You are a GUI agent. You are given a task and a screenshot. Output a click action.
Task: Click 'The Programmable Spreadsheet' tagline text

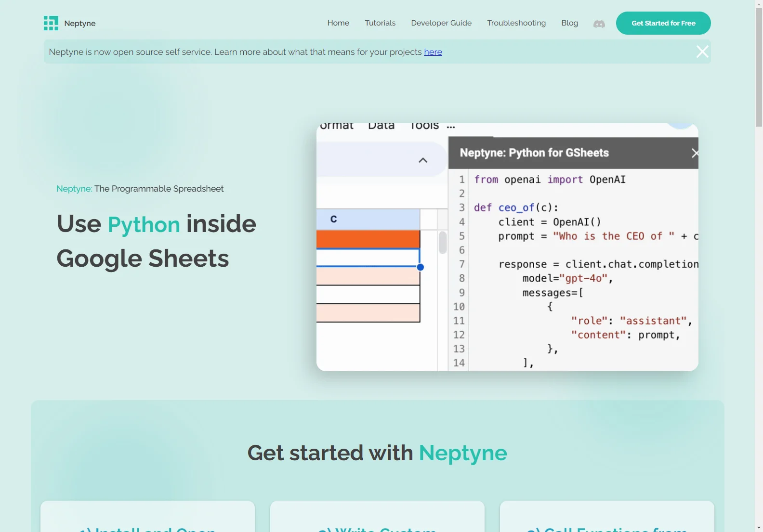pyautogui.click(x=159, y=189)
